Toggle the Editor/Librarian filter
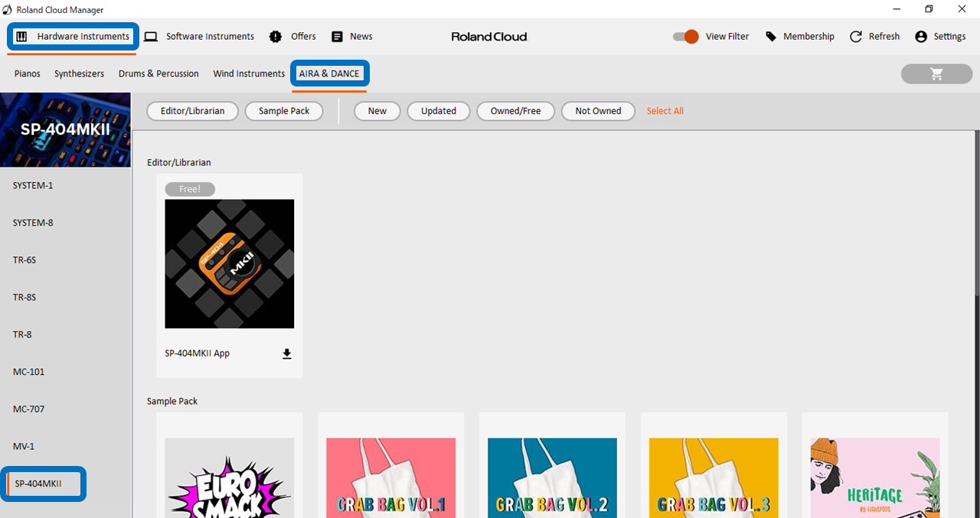This screenshot has height=518, width=980. coord(192,111)
